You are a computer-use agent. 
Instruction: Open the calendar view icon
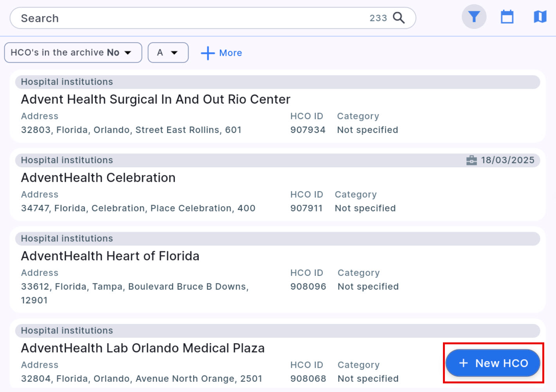(x=507, y=17)
